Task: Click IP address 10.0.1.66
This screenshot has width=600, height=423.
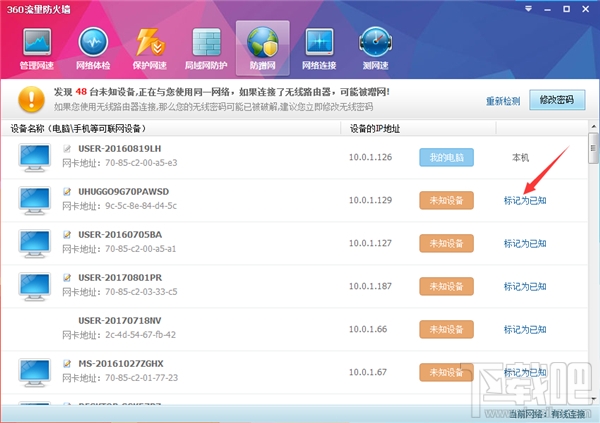Action: (x=368, y=329)
